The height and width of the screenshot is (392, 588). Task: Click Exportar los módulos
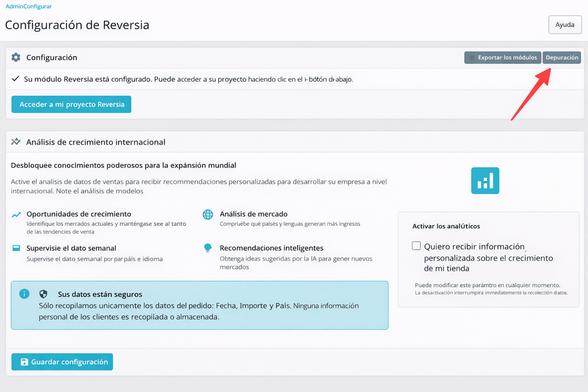tap(503, 57)
